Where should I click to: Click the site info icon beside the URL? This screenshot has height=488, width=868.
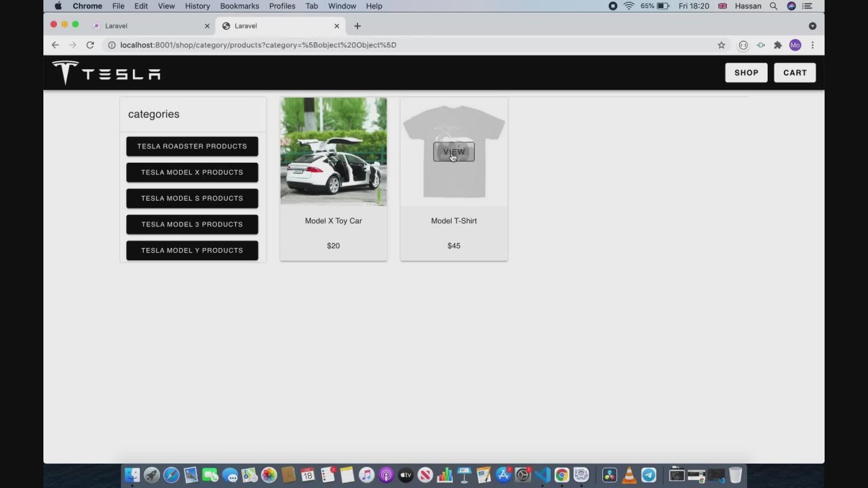coord(111,45)
